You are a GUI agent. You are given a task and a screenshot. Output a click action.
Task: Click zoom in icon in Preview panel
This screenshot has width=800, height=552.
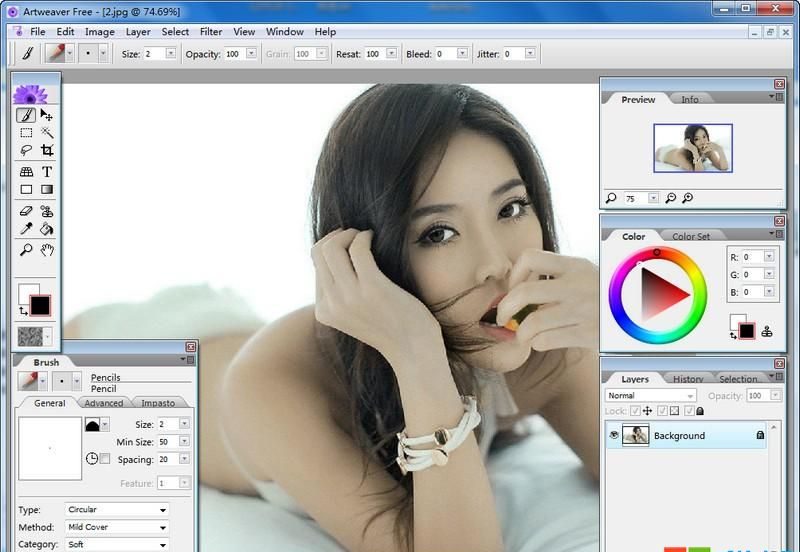pyautogui.click(x=688, y=198)
